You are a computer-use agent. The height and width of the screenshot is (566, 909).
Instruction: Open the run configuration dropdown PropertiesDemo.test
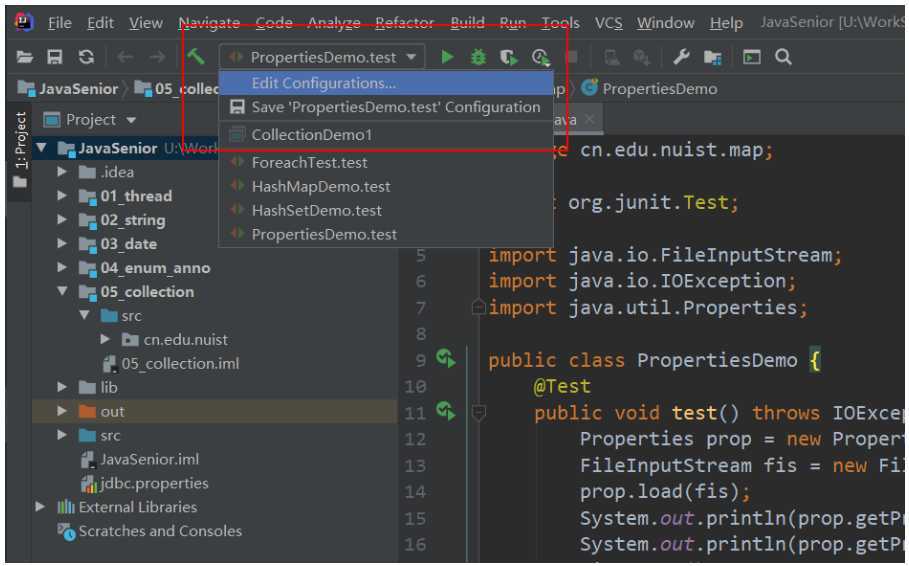click(x=322, y=57)
